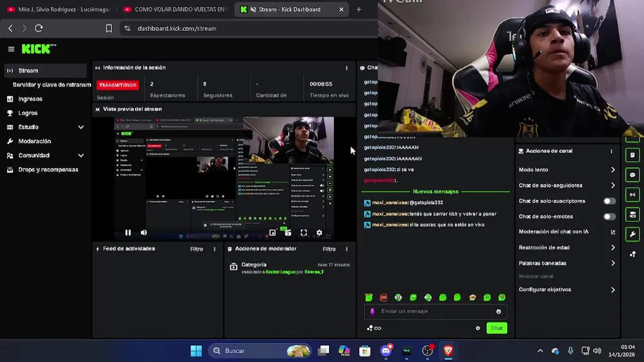The image size is (644, 362).
Task: Open the clip icon on the stream preview
Action: 288,232
